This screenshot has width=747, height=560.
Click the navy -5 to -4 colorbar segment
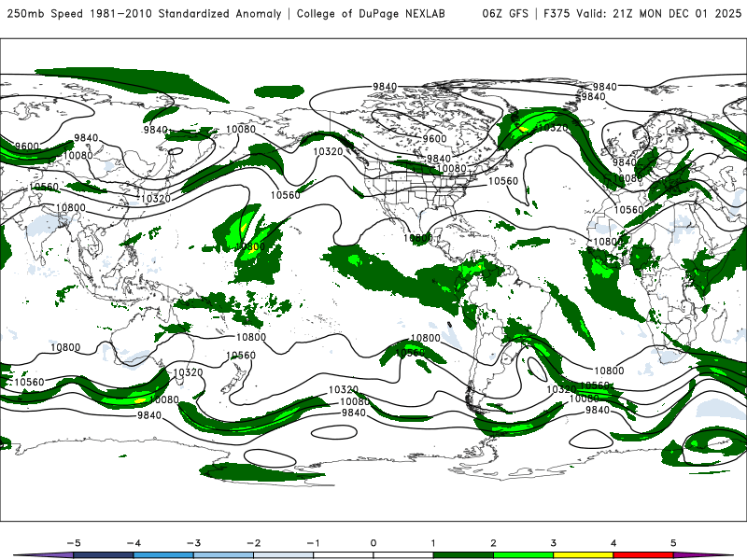[x=104, y=555]
